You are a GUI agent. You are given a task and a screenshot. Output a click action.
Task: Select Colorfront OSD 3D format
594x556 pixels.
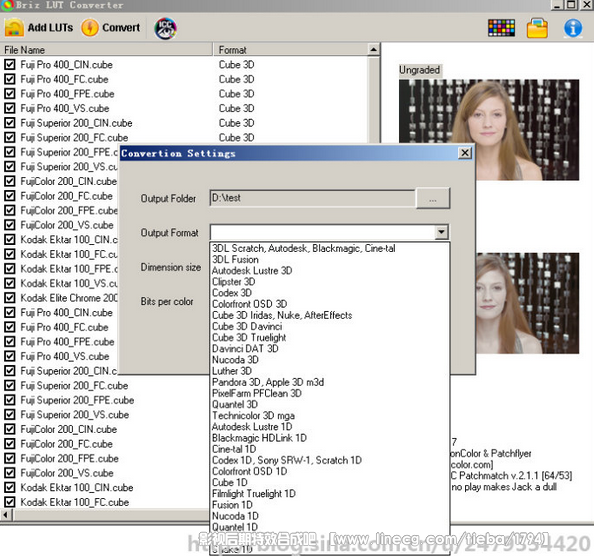click(249, 304)
